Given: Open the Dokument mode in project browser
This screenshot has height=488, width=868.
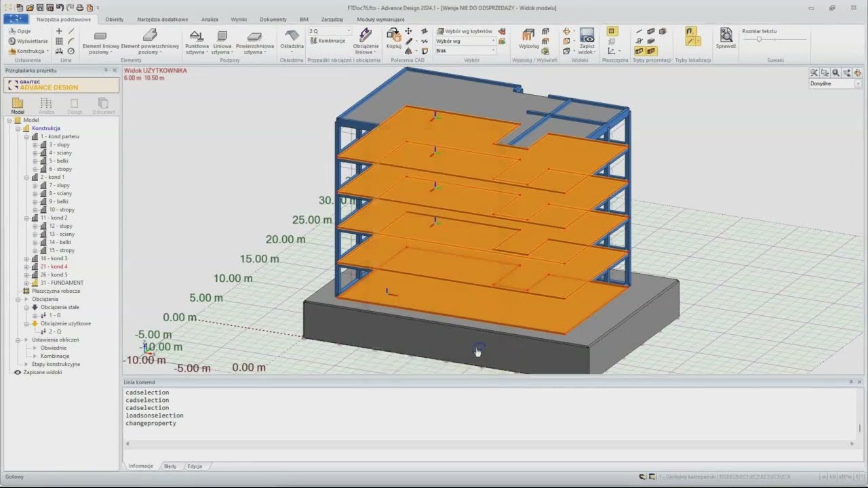Looking at the screenshot, I should click(x=103, y=106).
